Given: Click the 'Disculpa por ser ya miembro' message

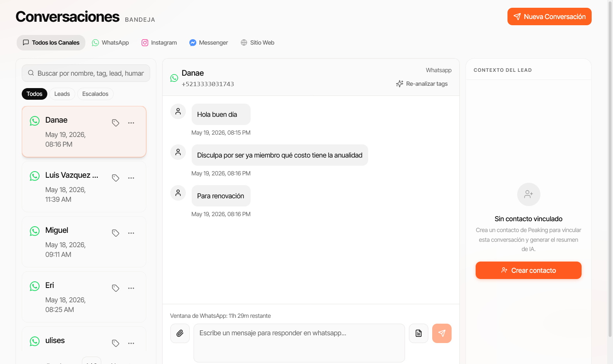Looking at the screenshot, I should point(280,155).
